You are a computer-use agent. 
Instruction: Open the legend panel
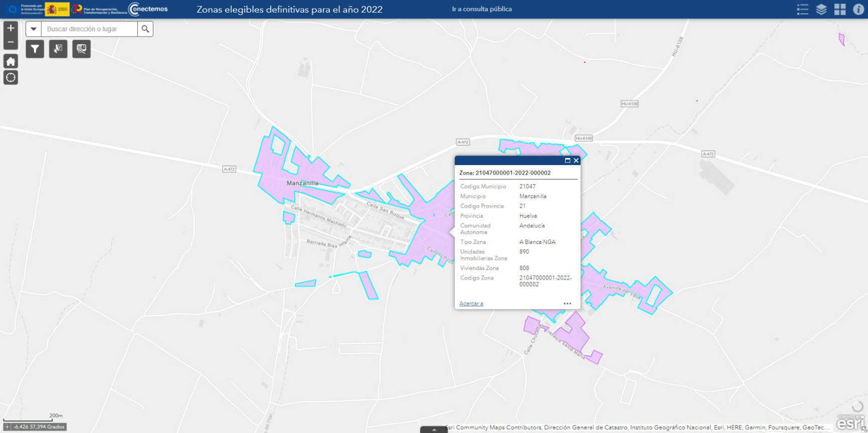802,10
